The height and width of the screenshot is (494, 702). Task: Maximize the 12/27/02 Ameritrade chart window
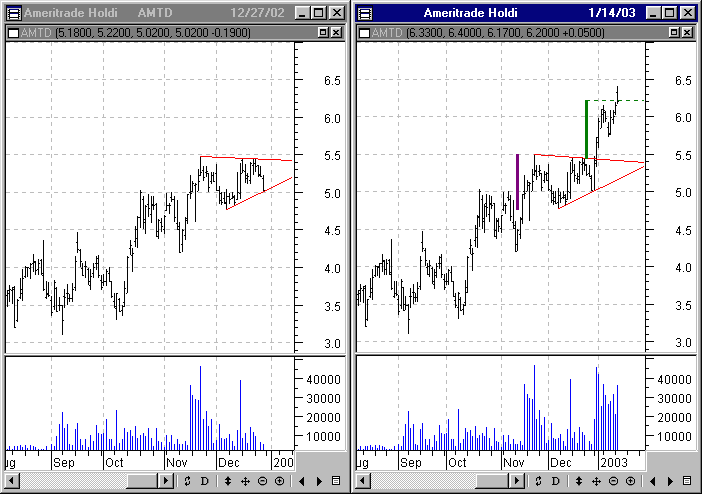pos(319,13)
